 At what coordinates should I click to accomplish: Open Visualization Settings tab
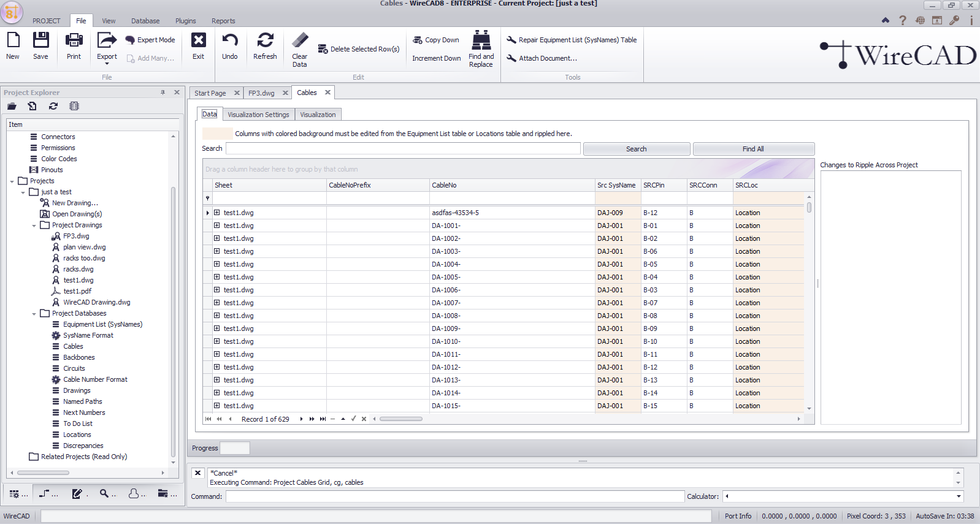pos(258,115)
